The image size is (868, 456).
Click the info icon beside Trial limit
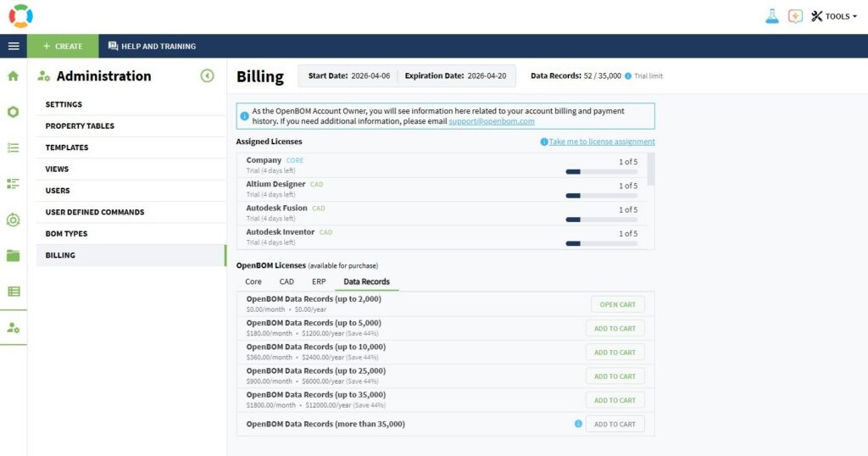628,76
